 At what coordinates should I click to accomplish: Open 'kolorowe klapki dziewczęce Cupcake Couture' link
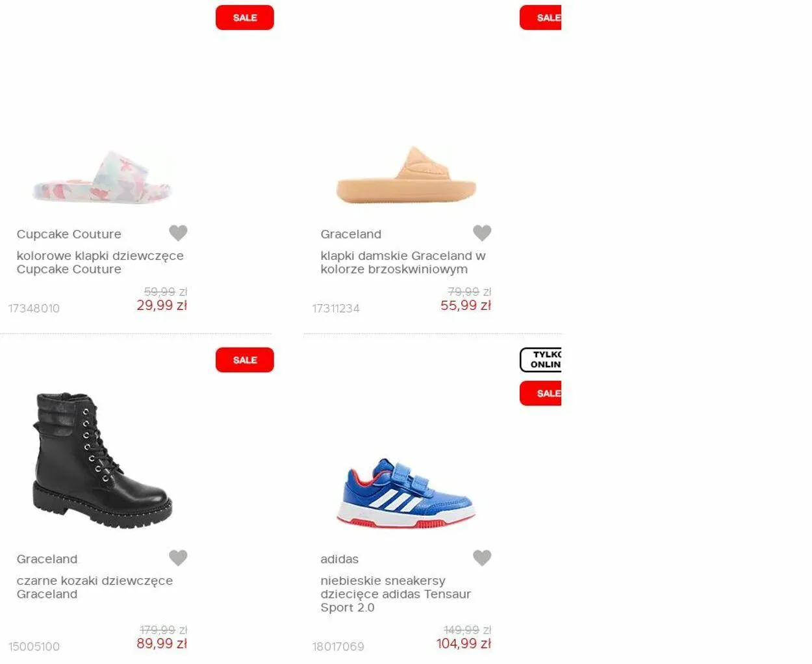100,262
